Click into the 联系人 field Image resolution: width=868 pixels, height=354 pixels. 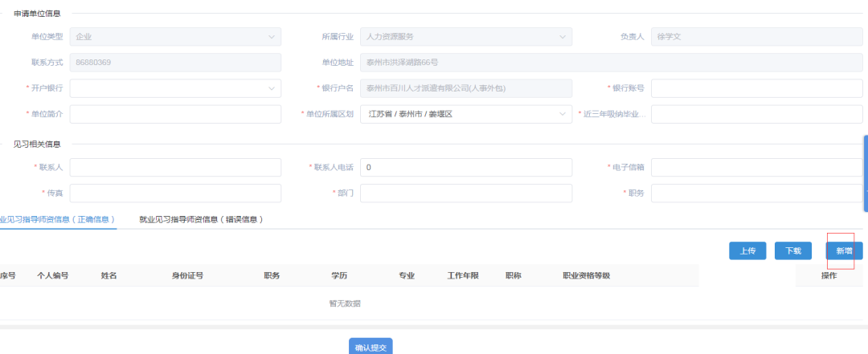point(175,167)
